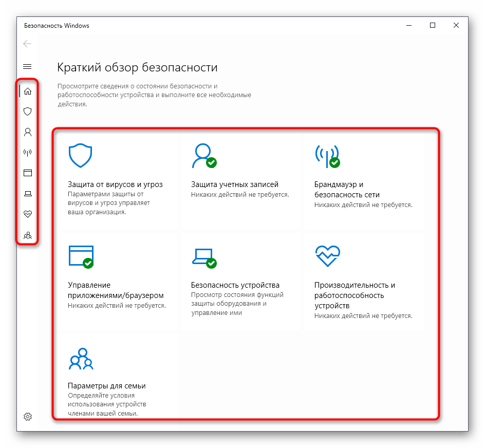The width and height of the screenshot is (485, 448).
Task: Click text 'Параметрами защиты от вирусов и угроз управляет'
Action: tap(109, 199)
